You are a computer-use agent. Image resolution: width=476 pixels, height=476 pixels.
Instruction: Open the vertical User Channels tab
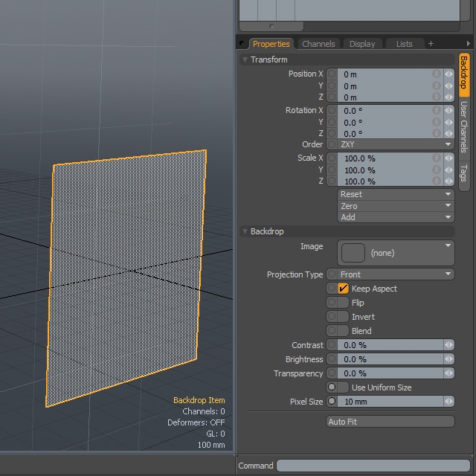[x=464, y=126]
